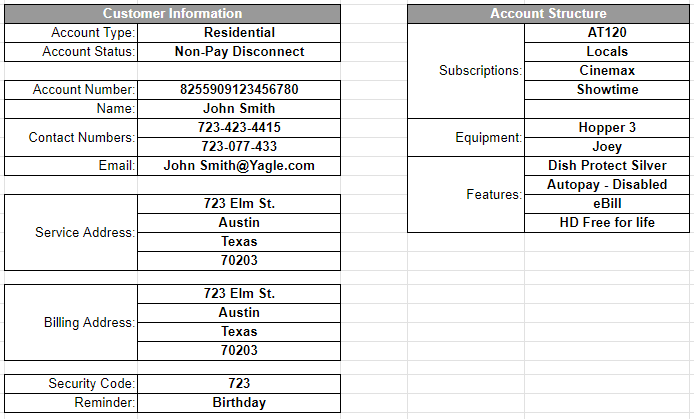
Task: Select the John Smith@Yagle.com email cell
Action: click(x=239, y=166)
